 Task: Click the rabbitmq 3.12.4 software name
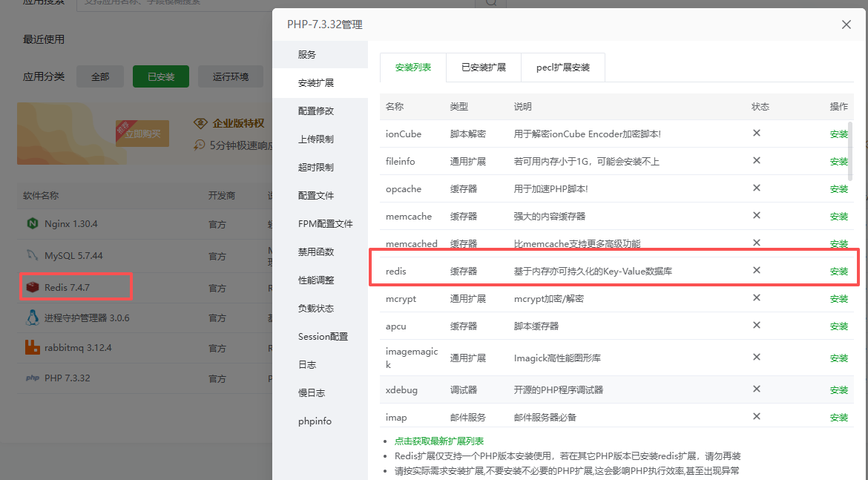[x=78, y=348]
